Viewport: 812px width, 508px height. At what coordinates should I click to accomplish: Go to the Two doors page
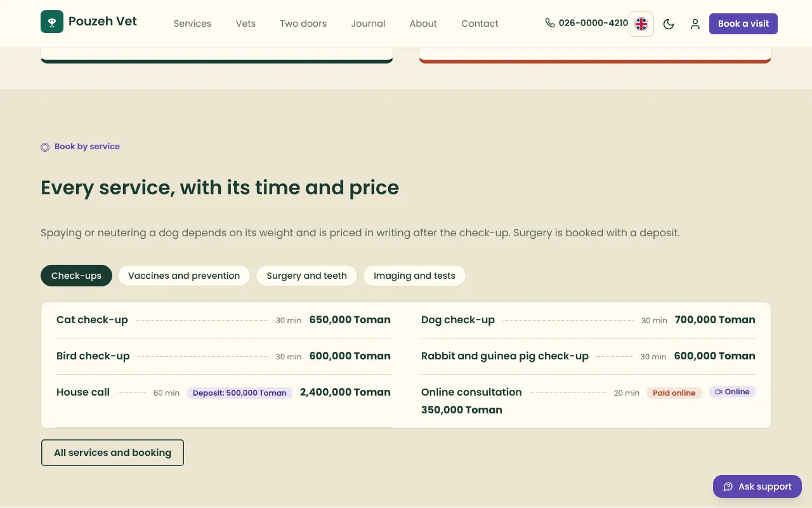click(x=303, y=23)
